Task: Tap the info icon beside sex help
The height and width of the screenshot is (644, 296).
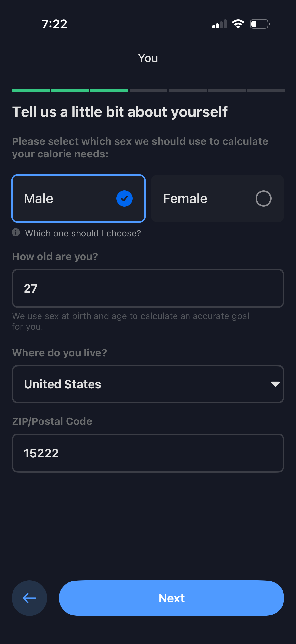Action: click(x=16, y=232)
